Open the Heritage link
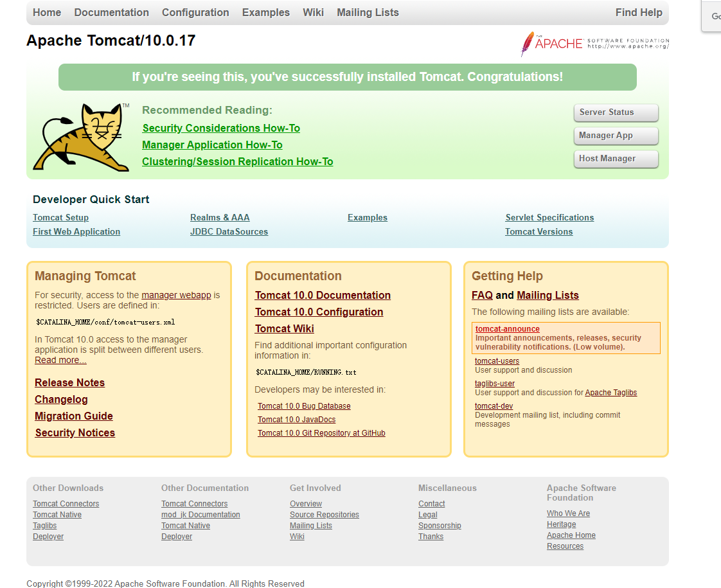Viewport: 721px width, 588px height. tap(562, 524)
